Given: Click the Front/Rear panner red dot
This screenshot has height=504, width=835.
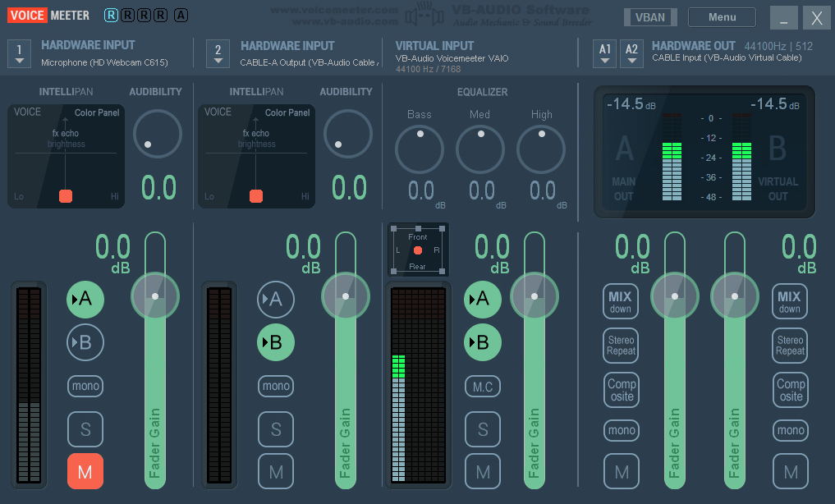Looking at the screenshot, I should 417,250.
